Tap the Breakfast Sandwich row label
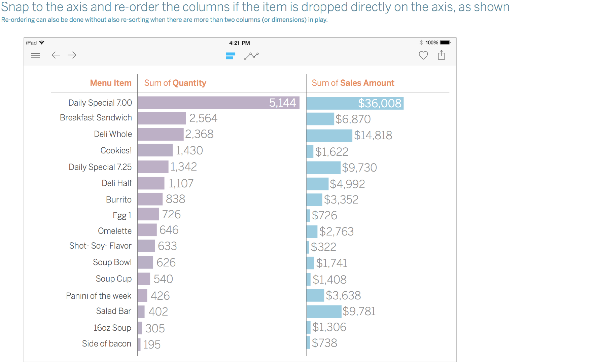The height and width of the screenshot is (364, 596). (96, 117)
